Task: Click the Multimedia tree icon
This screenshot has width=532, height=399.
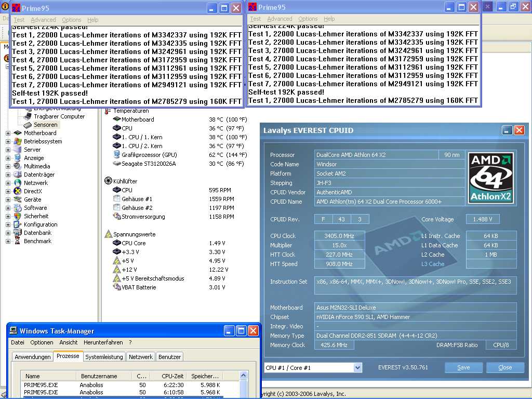Action: [x=17, y=166]
